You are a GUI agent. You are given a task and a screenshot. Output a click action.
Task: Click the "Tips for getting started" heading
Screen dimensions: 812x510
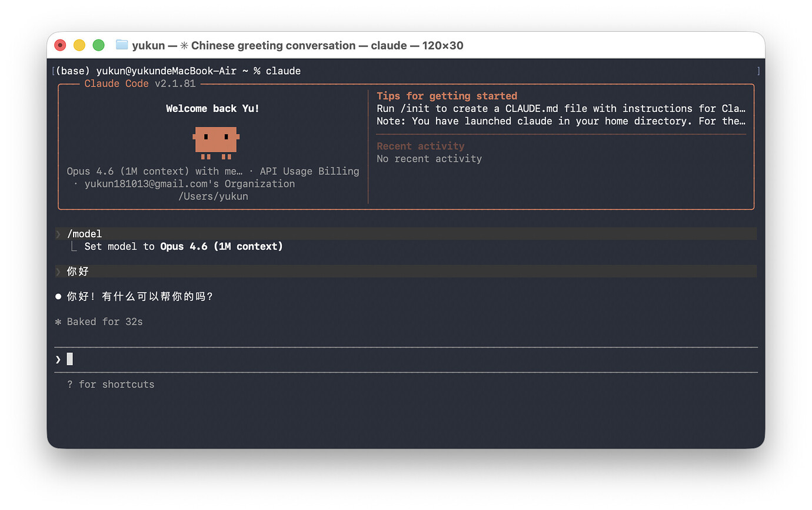[x=447, y=96]
